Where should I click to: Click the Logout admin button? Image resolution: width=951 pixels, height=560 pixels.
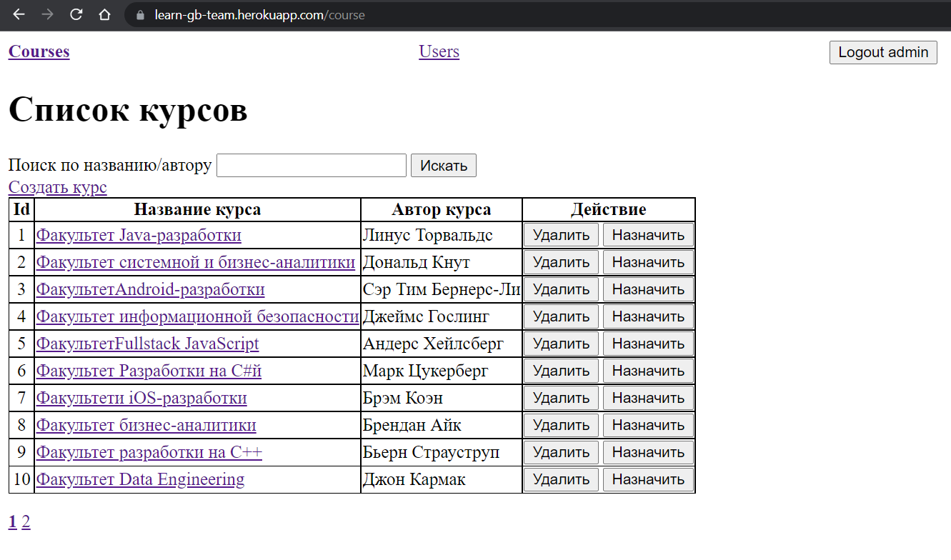pos(883,52)
